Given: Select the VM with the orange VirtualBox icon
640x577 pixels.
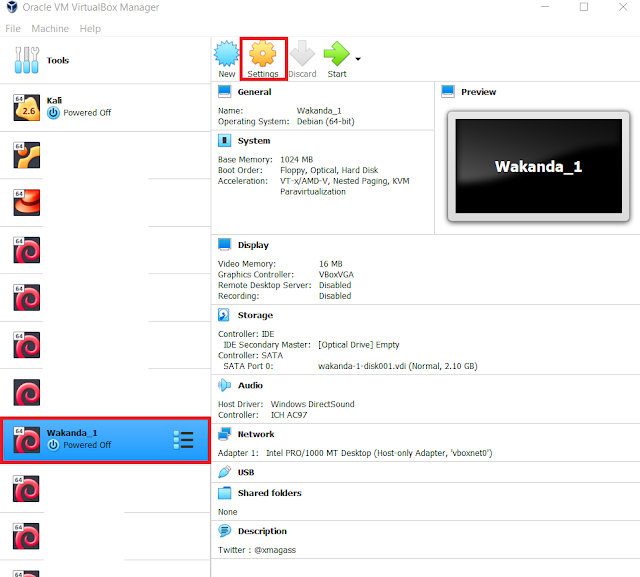Looking at the screenshot, I should click(x=27, y=155).
